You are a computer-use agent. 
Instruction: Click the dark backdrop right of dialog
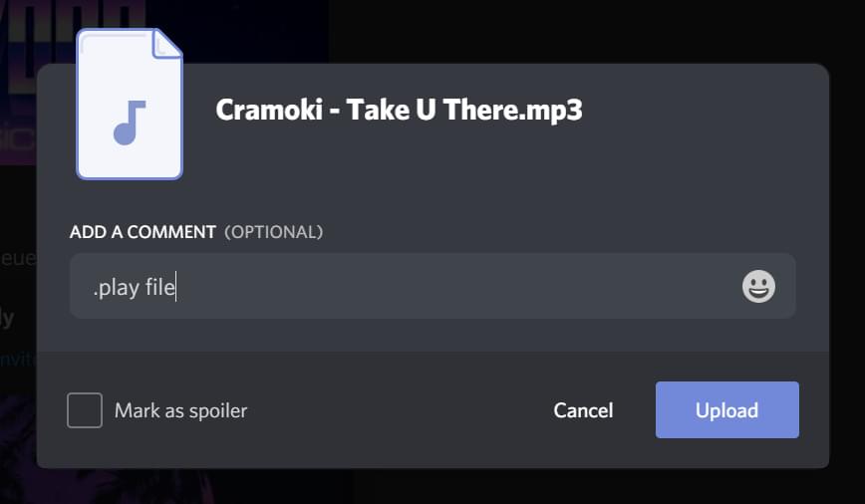coord(847,265)
